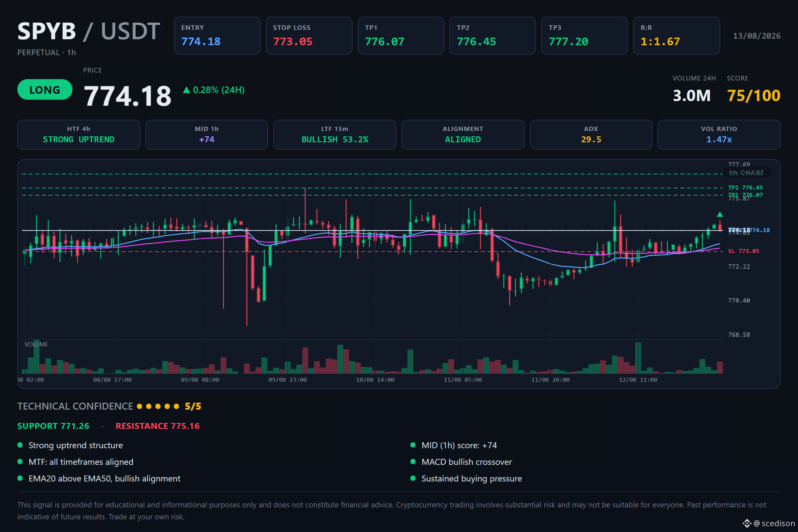Click the LONG position badge
798x532 pixels.
[45, 89]
